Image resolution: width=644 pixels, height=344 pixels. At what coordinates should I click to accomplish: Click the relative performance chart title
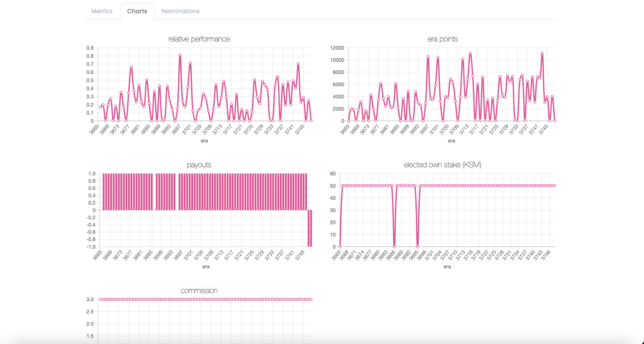(x=199, y=39)
